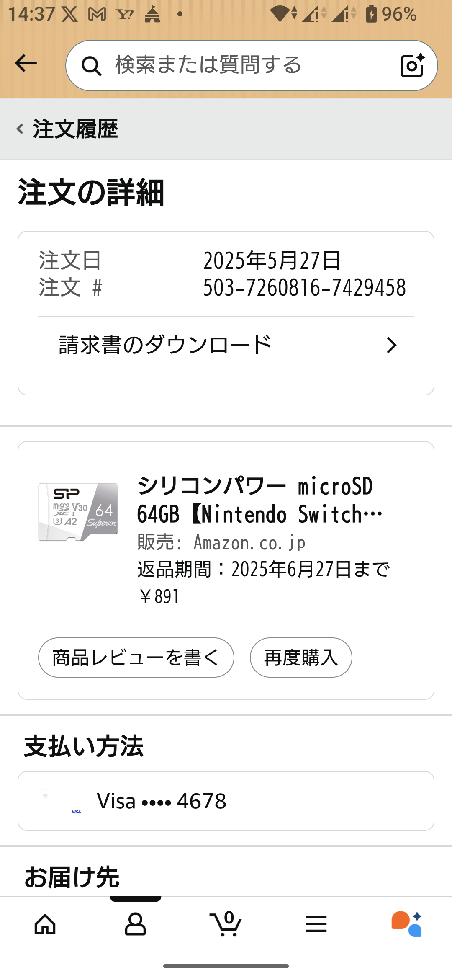Tap the Visa card logo
The image size is (452, 980).
(x=76, y=811)
